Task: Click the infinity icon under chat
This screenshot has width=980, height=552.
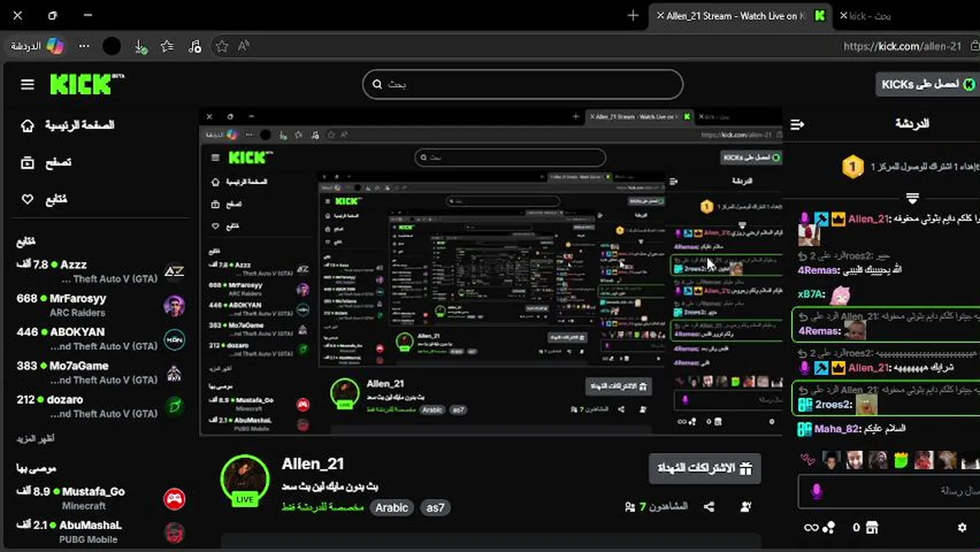Action: click(811, 527)
